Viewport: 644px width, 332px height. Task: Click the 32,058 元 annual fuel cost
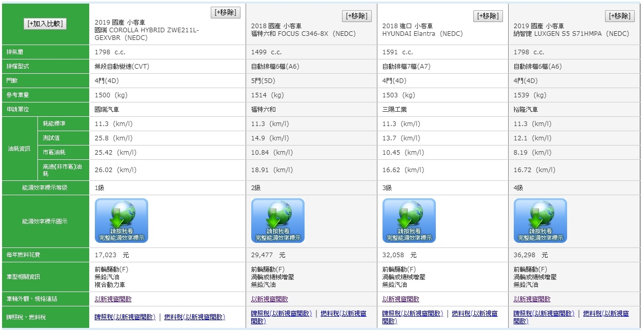[x=399, y=255]
